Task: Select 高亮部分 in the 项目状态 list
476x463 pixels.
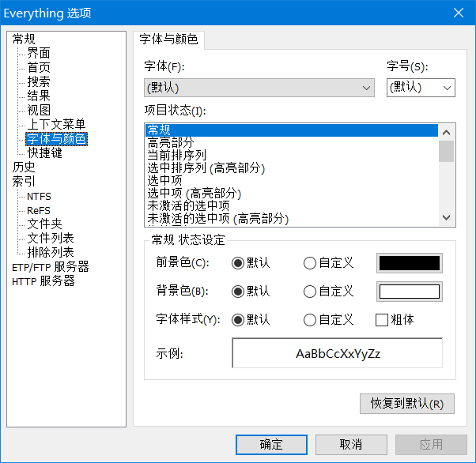Action: coord(292,142)
